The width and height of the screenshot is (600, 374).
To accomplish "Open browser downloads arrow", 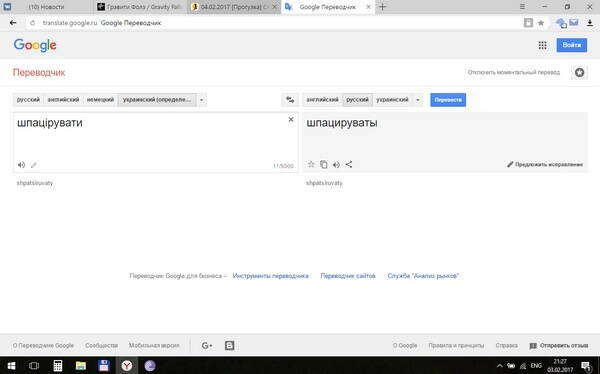I will pos(590,23).
